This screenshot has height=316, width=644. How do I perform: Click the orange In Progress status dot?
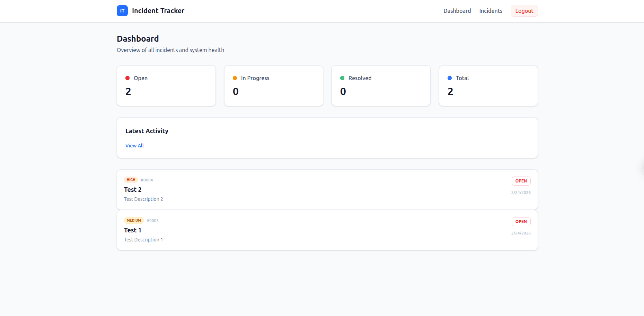click(235, 78)
